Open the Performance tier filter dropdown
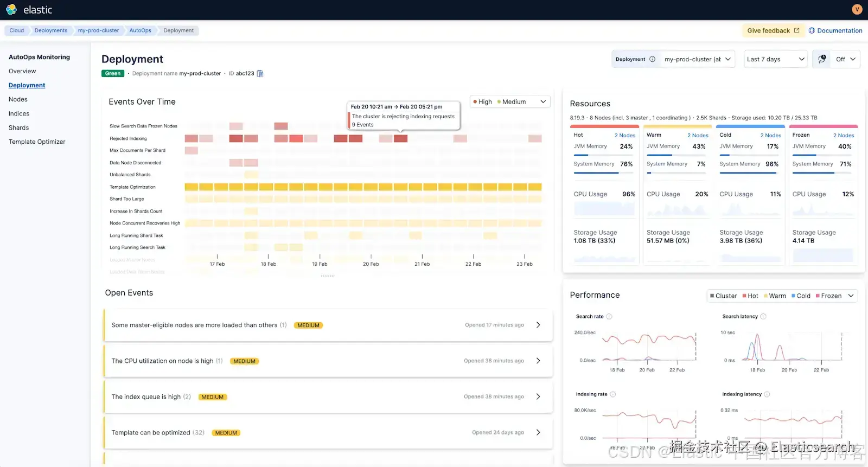Viewport: 868px width, 467px height. point(782,296)
